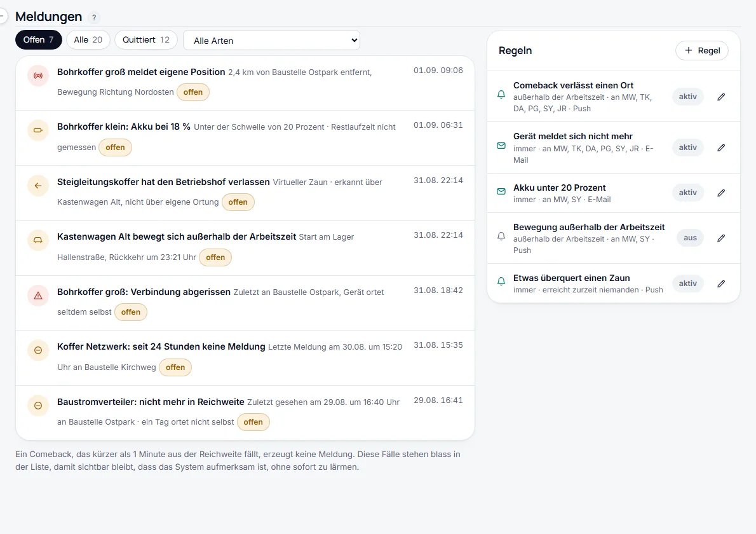Click timestamp 01.09. 09:06
The height and width of the screenshot is (534, 756).
click(438, 71)
